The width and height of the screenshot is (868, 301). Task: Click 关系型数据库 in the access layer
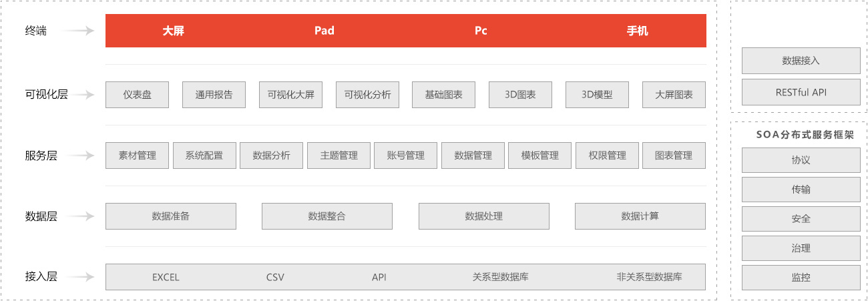coord(501,277)
